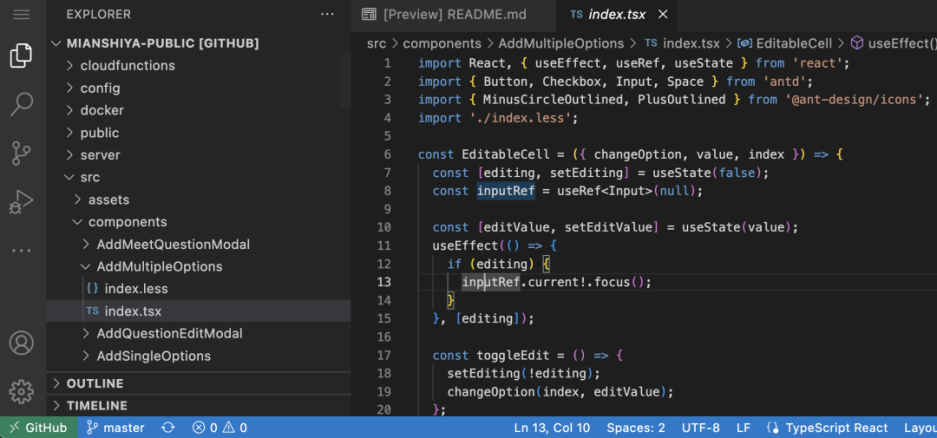Screen dimensions: 937x438
Task: Open the Accounts icon in activity bar
Action: (x=22, y=343)
